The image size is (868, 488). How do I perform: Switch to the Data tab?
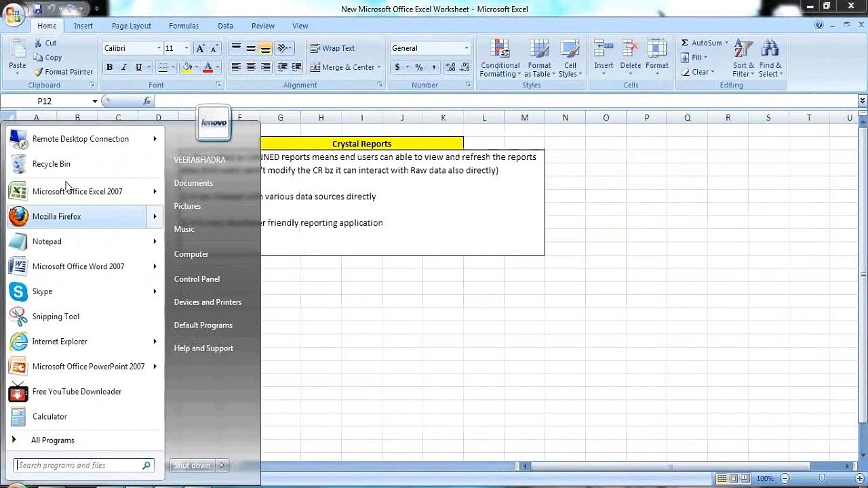(x=225, y=26)
